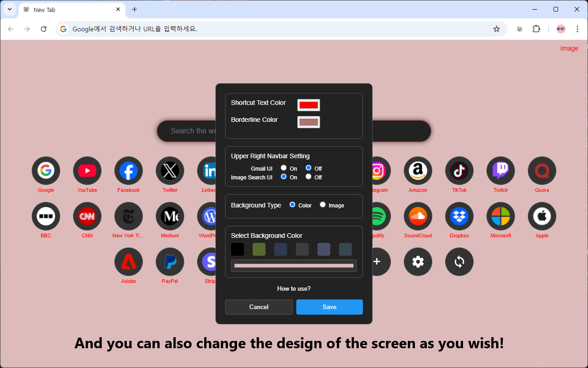The width and height of the screenshot is (588, 368).
Task: Open the Amazon shortcut icon
Action: pos(418,171)
